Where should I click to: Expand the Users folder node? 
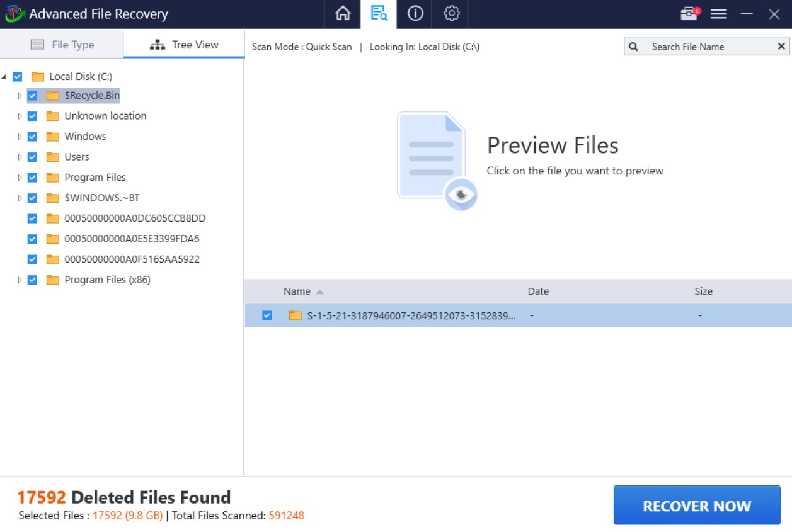pos(20,157)
